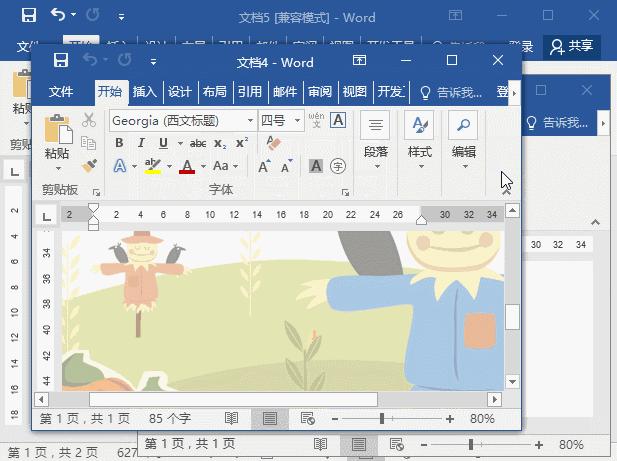Image resolution: width=617 pixels, height=461 pixels.
Task: Open phonetic guide (wén) tool
Action: tap(316, 120)
